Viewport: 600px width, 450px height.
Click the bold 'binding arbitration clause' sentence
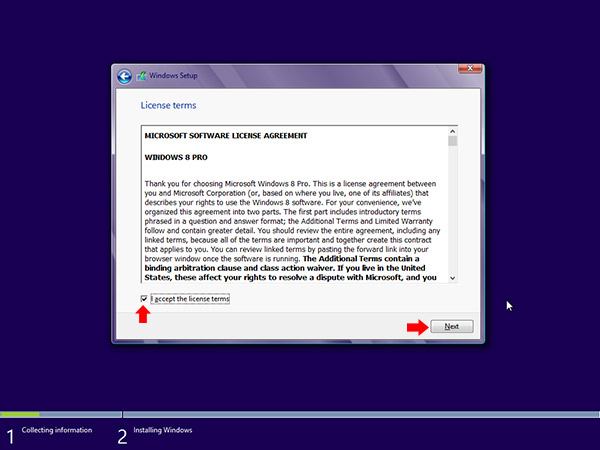[291, 268]
